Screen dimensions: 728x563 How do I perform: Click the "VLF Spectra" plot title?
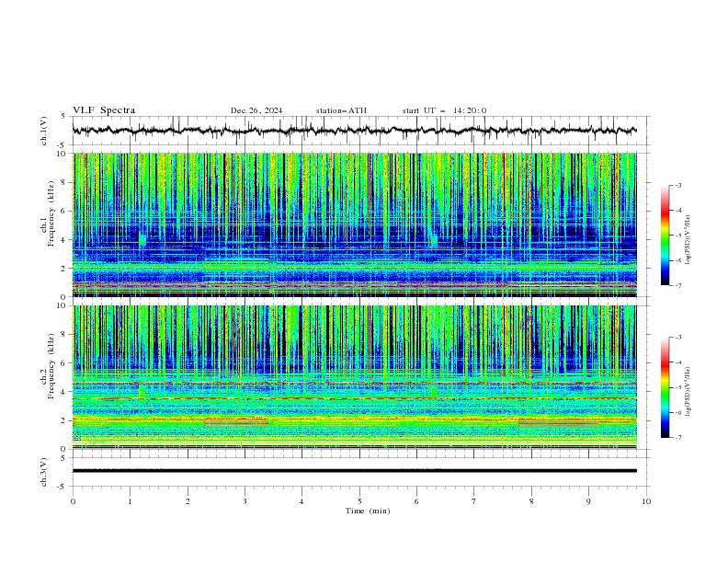point(104,110)
